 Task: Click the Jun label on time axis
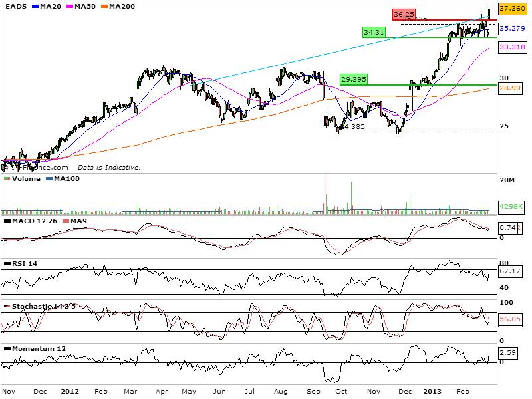point(219,392)
